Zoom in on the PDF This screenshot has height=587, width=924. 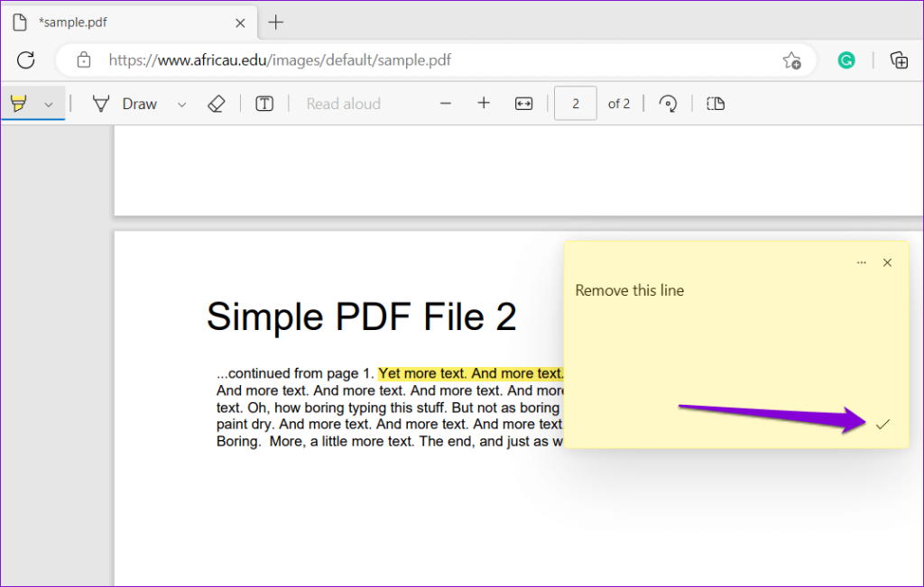click(x=484, y=103)
